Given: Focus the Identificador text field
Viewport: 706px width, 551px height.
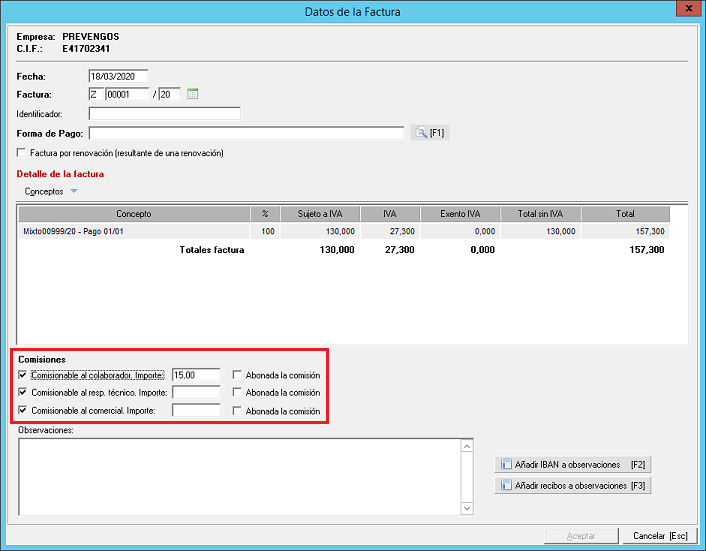Looking at the screenshot, I should pos(164,114).
